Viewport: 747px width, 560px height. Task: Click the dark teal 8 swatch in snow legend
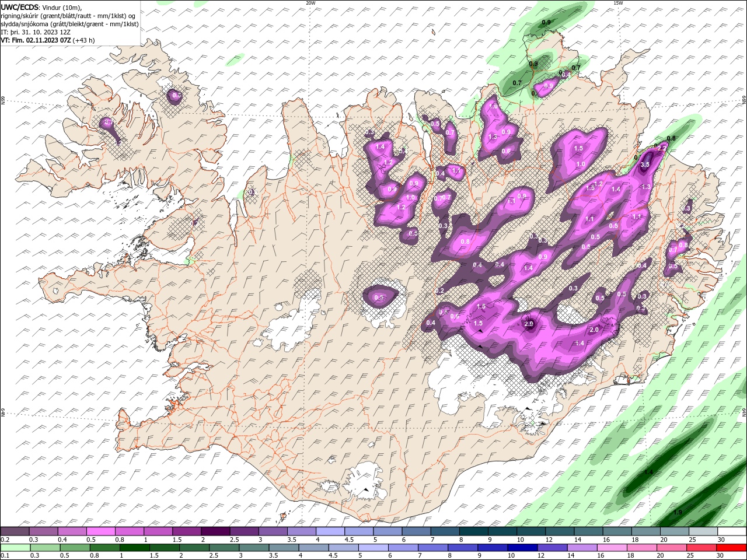click(473, 531)
